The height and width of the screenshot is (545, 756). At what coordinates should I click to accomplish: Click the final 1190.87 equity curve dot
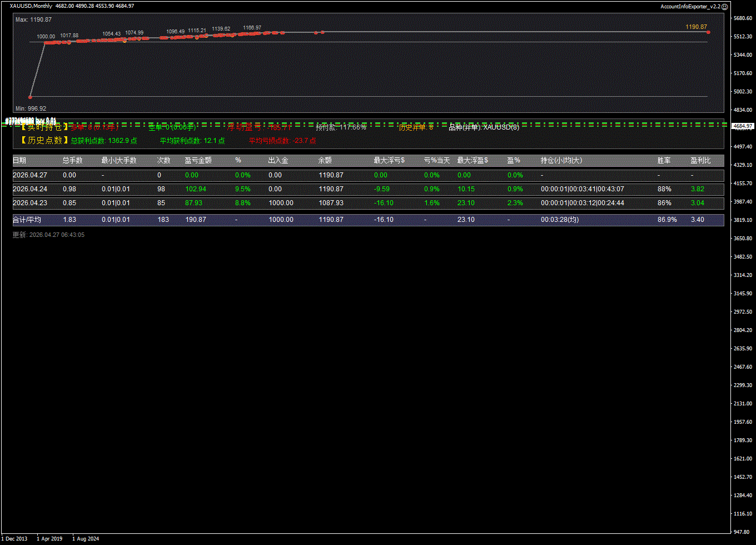[x=708, y=32]
